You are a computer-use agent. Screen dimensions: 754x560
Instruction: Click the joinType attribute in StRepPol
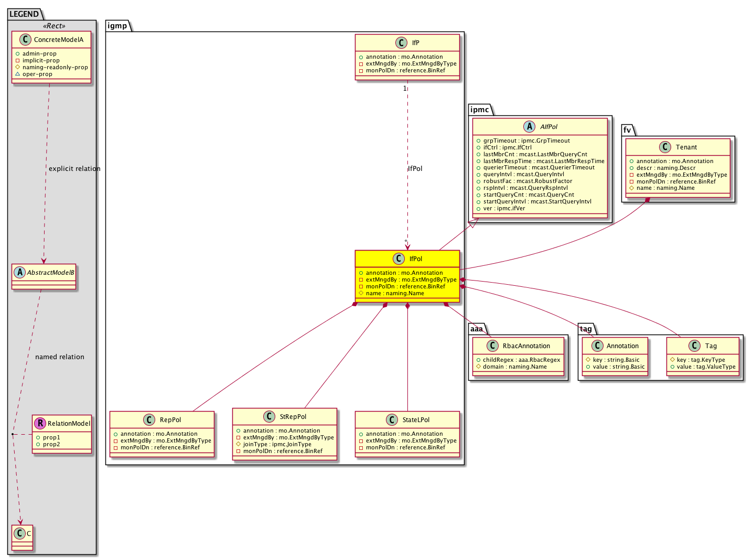click(x=277, y=444)
